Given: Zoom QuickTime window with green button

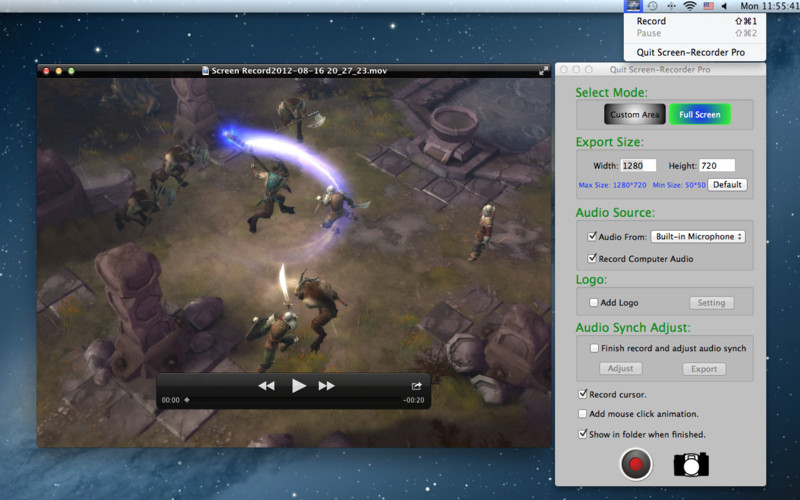Looking at the screenshot, I should (71, 71).
